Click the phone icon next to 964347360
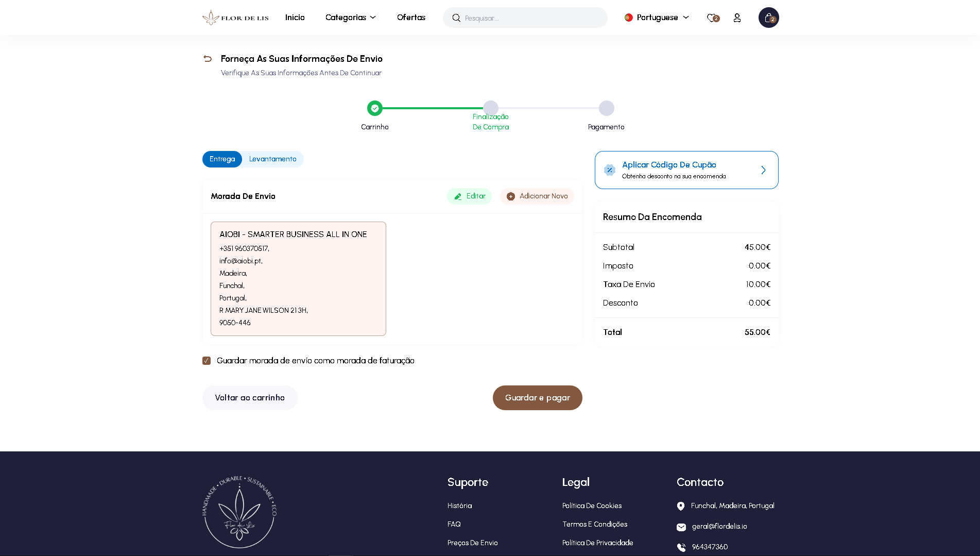The height and width of the screenshot is (556, 980). click(x=681, y=547)
